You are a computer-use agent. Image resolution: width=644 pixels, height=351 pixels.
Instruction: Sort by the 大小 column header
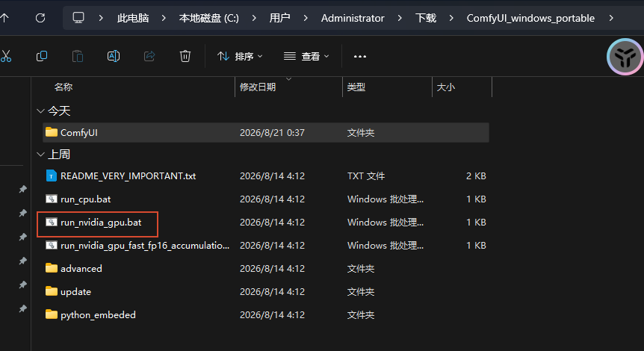tap(445, 87)
